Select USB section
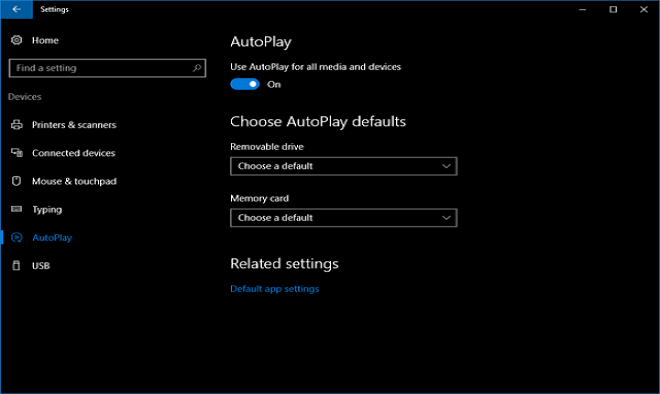 41,266
